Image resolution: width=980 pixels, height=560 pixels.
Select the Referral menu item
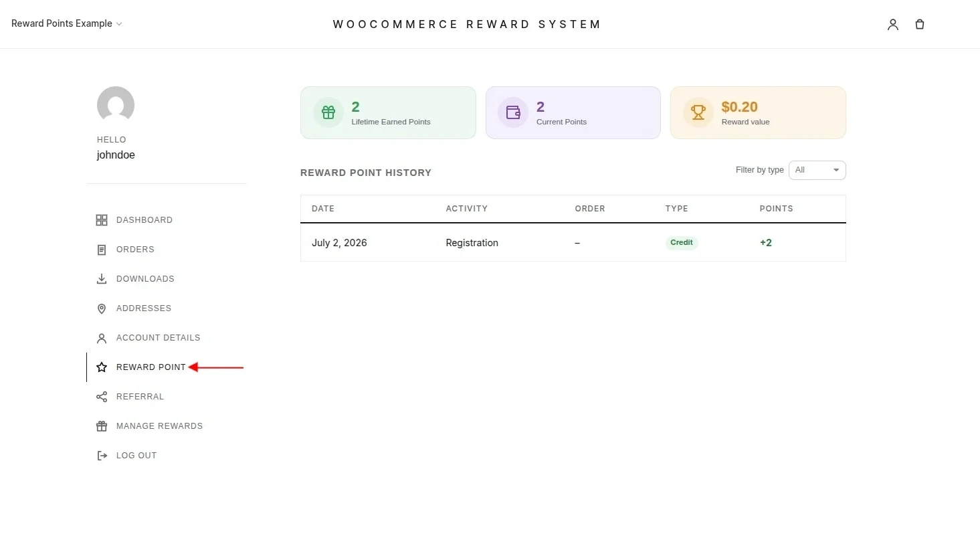point(140,397)
